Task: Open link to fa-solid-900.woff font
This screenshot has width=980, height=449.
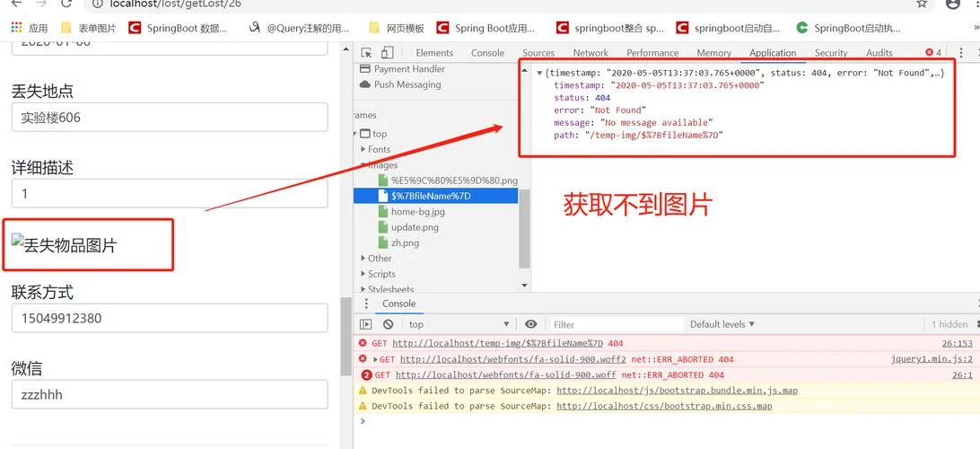Action: (x=505, y=375)
